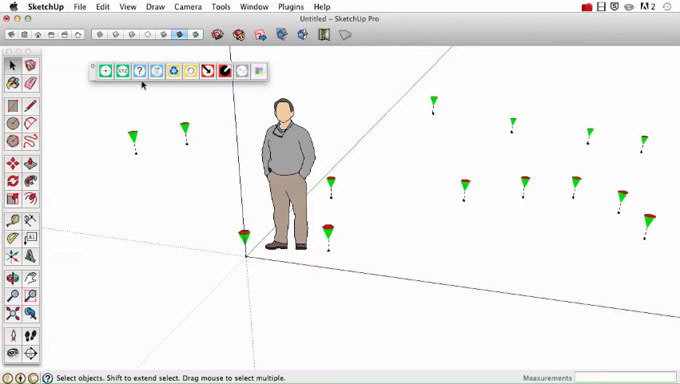Screen dimensions: 680x384
Task: Select the standing man figure
Action: point(288,174)
